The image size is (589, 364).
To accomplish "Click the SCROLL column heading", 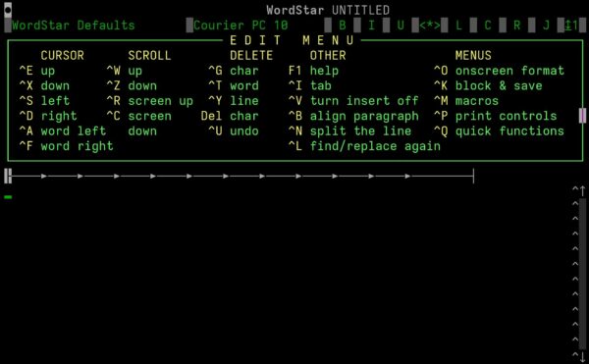I will click(x=149, y=56).
